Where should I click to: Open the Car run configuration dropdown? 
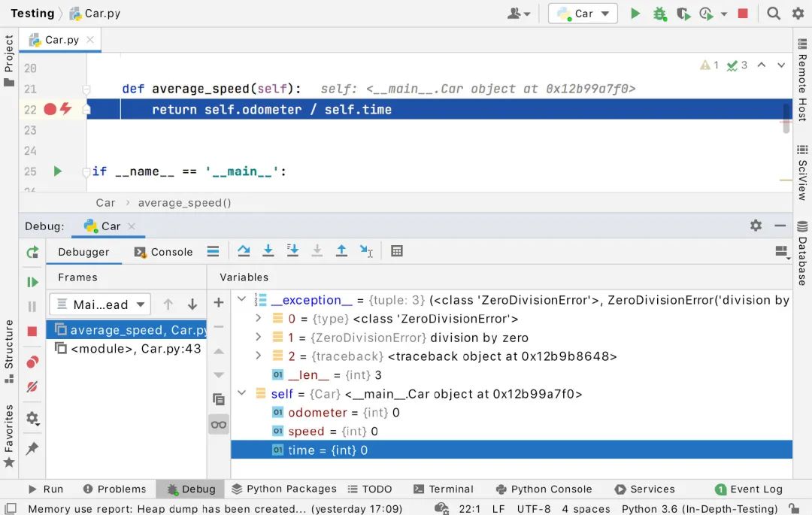coord(583,14)
